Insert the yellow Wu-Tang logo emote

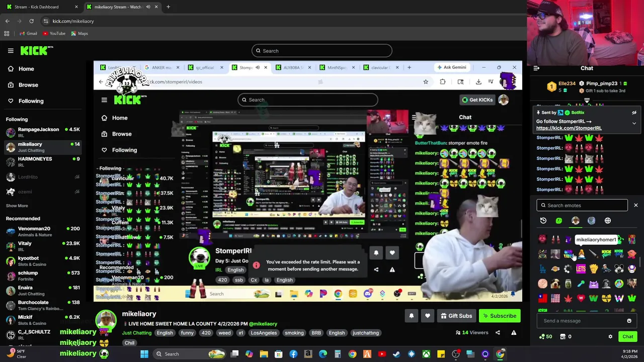(606, 298)
